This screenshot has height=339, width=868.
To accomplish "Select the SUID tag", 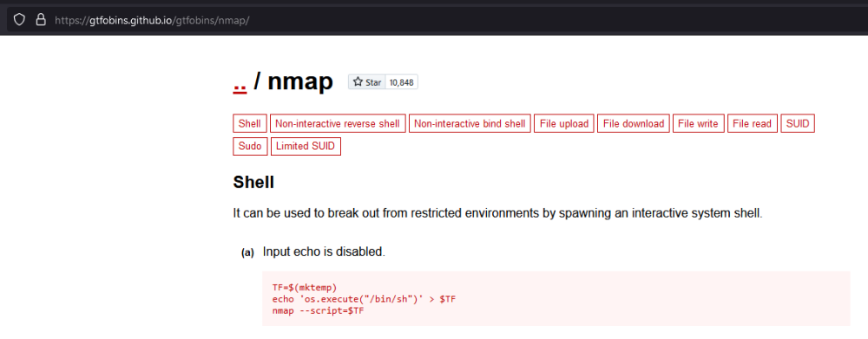I will pos(798,123).
